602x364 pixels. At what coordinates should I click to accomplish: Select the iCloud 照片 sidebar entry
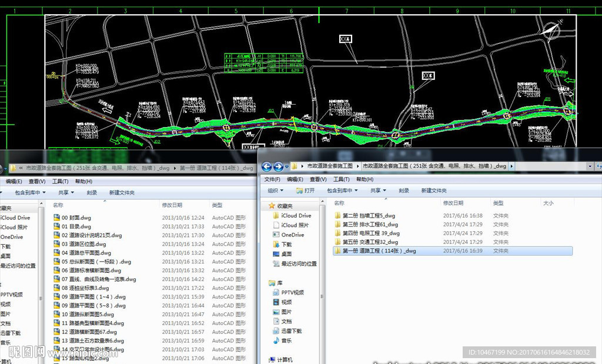click(294, 225)
